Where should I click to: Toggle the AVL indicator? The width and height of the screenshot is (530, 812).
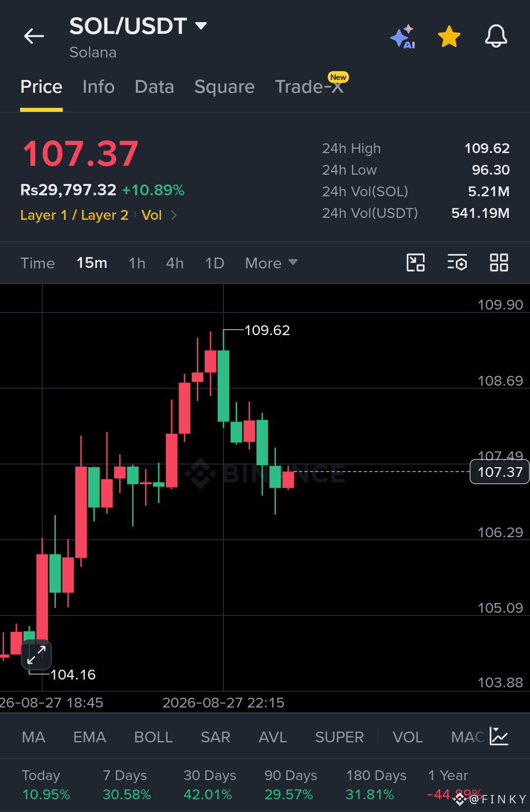pyautogui.click(x=273, y=737)
